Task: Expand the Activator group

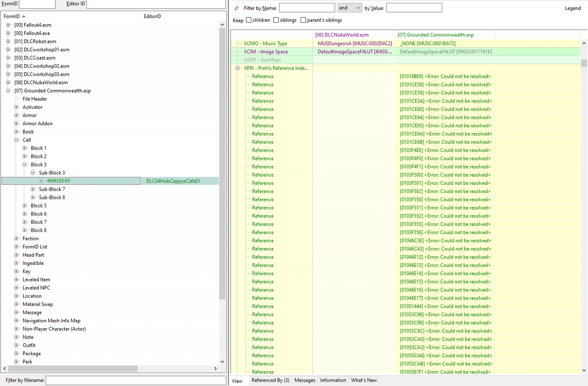Action: [16, 107]
